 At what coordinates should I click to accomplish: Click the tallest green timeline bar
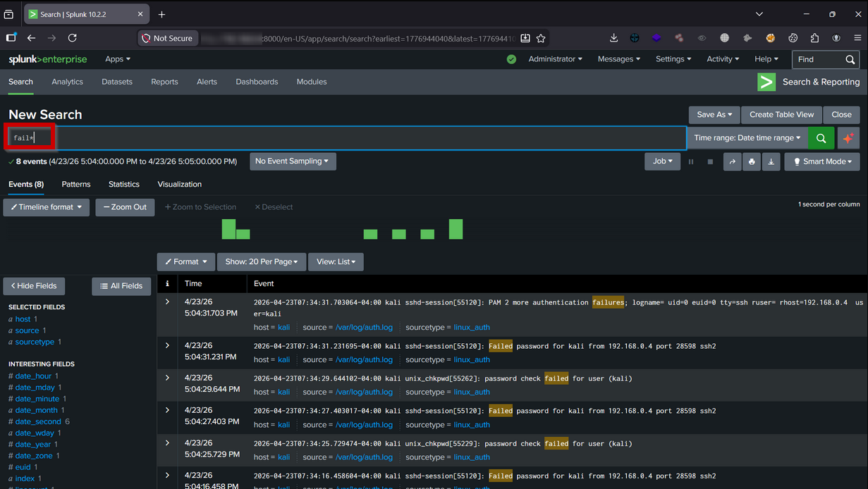[456, 229]
